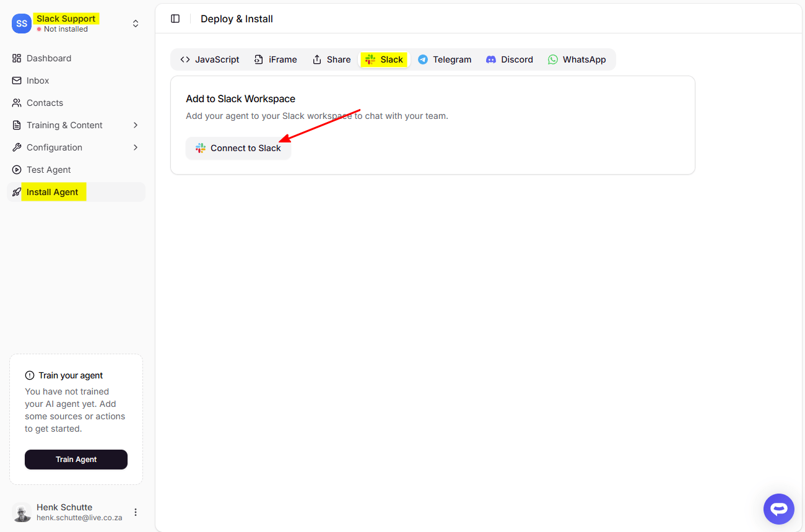This screenshot has width=805, height=532.
Task: Click the Henk Schutte name text
Action: point(64,507)
